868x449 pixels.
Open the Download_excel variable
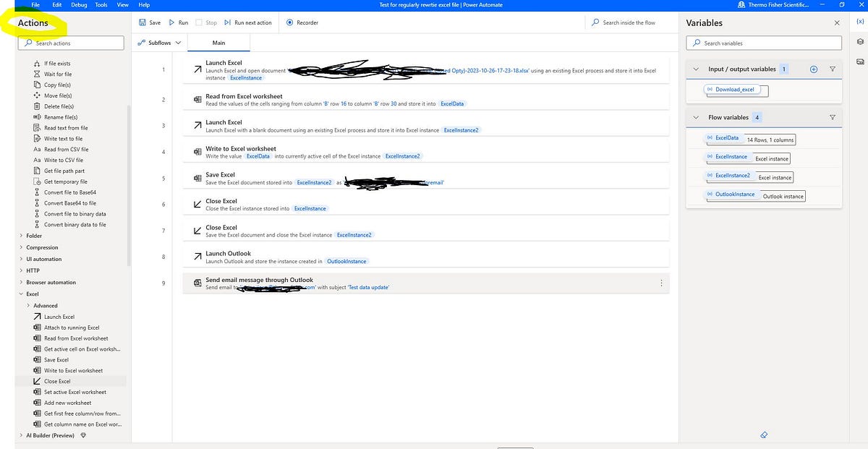point(735,90)
